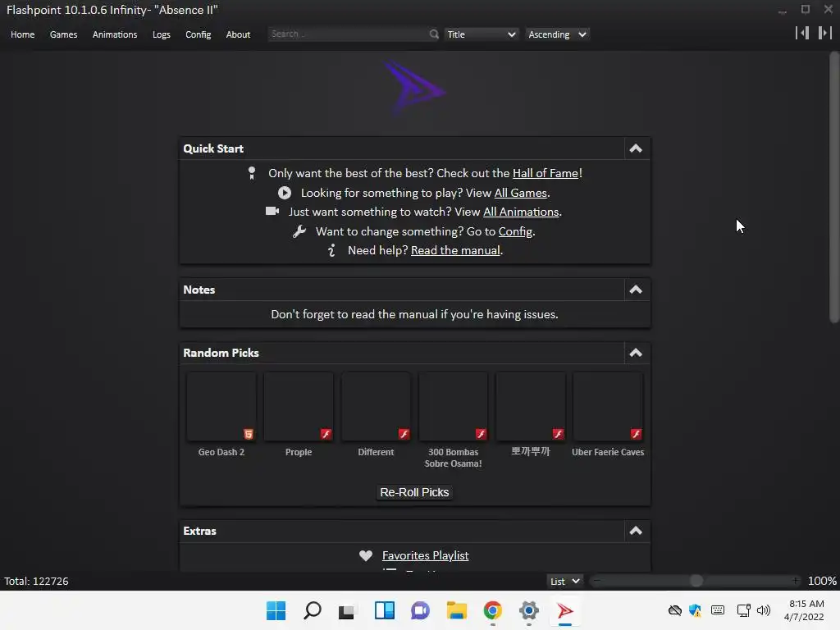840x630 pixels.
Task: Open Settings gear in taskbar
Action: pos(529,610)
